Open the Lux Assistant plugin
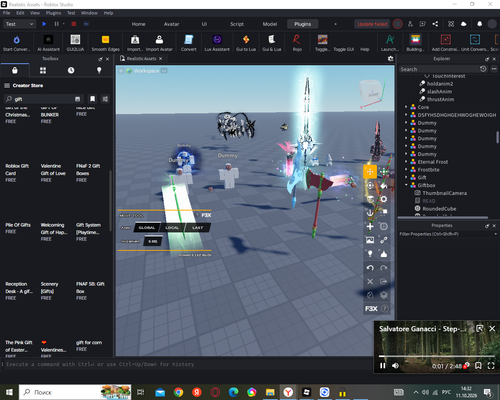Image resolution: width=500 pixels, height=400 pixels. pyautogui.click(x=217, y=43)
